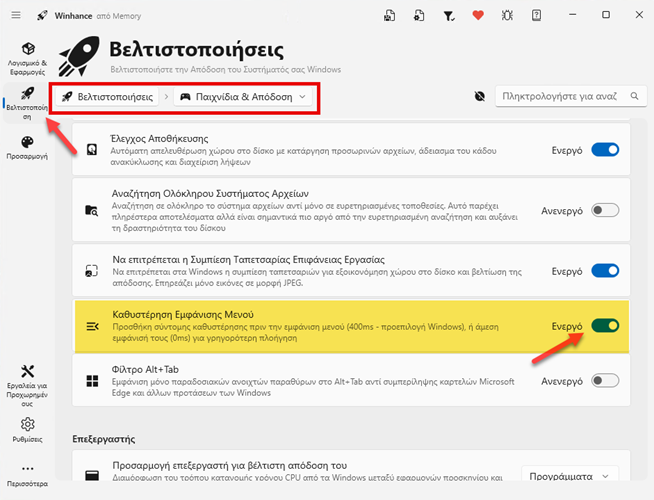Click the red heart donate icon
The image size is (654, 500).
tap(478, 15)
